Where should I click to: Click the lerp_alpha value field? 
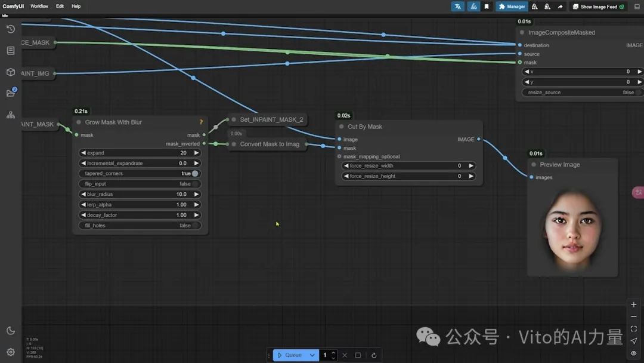coord(140,204)
